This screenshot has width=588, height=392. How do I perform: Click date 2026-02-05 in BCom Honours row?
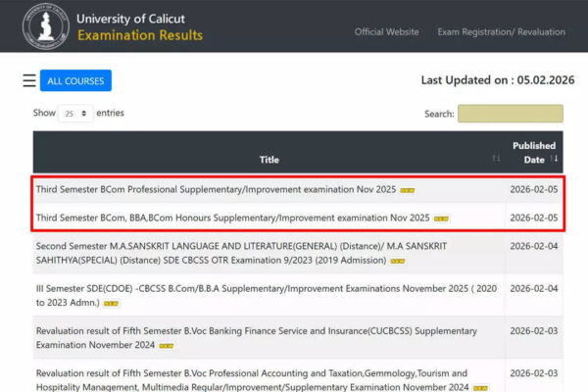point(534,218)
